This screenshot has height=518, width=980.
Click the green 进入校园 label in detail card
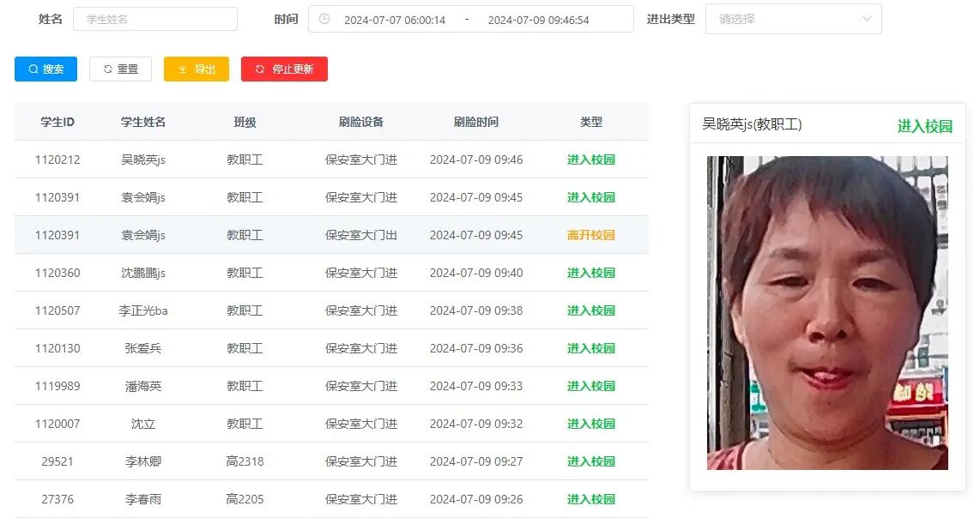924,126
